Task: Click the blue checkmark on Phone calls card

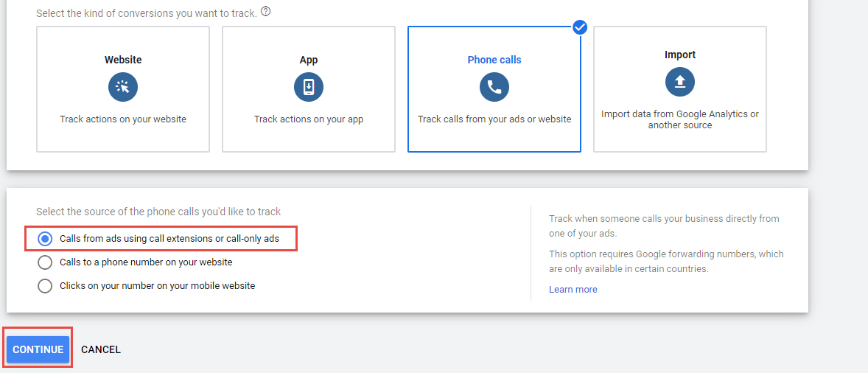Action: pyautogui.click(x=580, y=27)
